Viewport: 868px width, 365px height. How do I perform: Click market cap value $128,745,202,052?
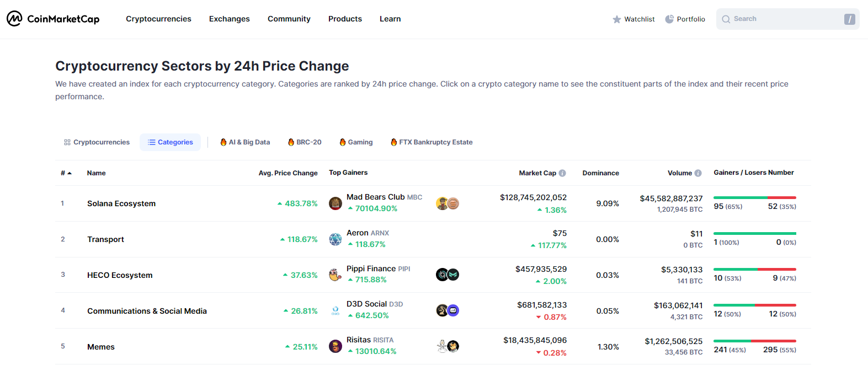533,197
